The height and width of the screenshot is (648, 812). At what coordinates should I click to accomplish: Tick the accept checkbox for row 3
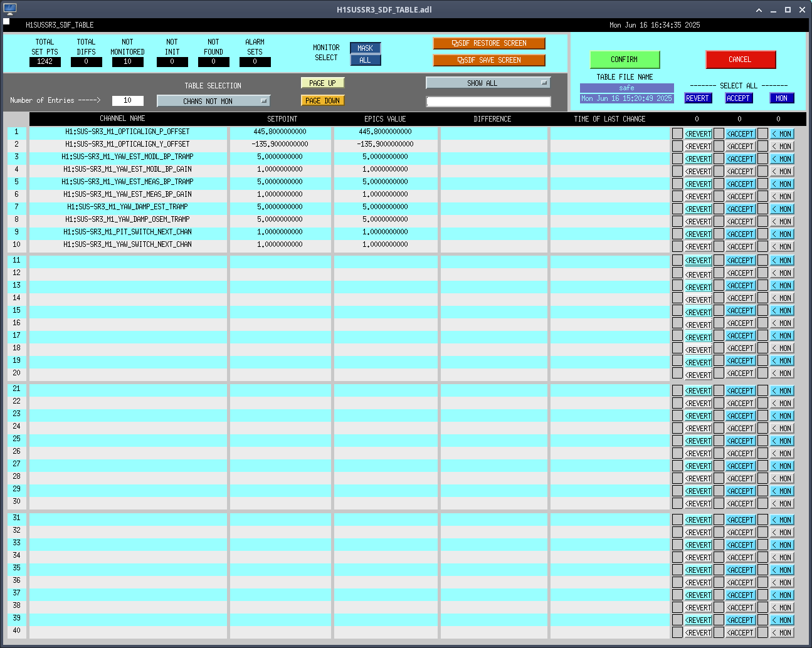[x=719, y=159]
